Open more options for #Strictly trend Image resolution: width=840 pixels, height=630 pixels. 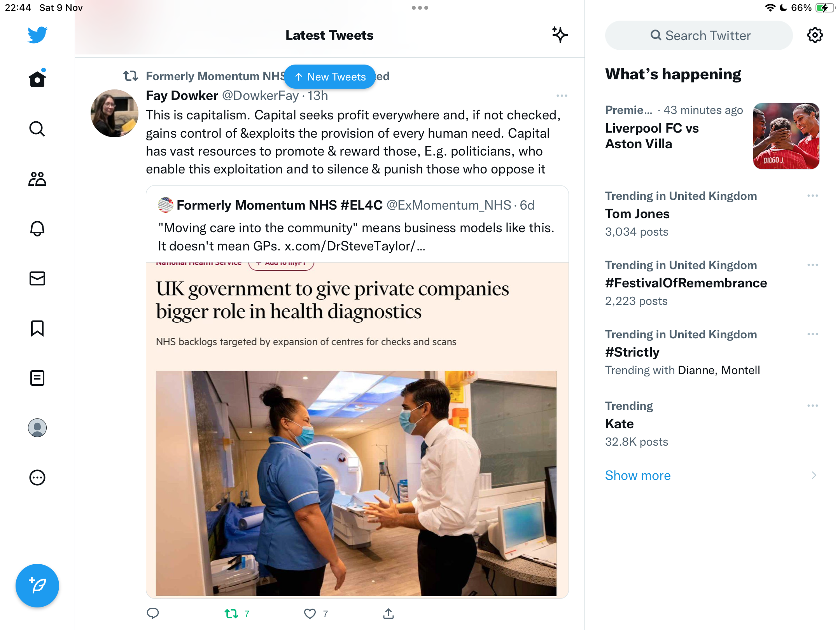coord(812,334)
